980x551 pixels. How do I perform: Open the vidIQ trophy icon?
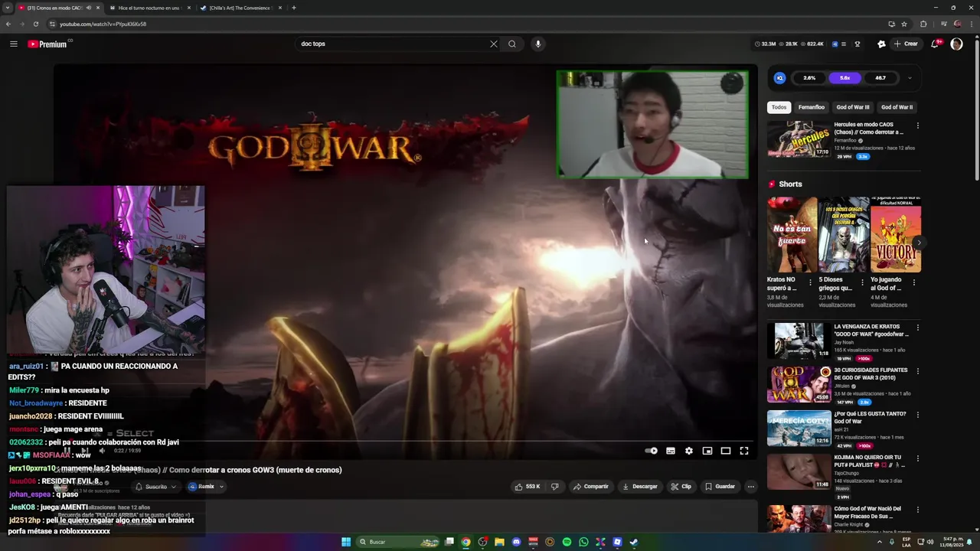[x=857, y=44]
